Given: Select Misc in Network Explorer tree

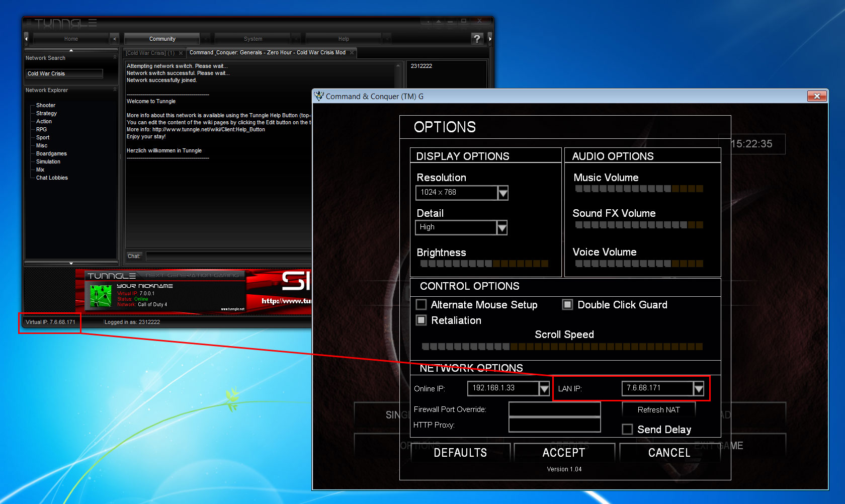Looking at the screenshot, I should point(42,145).
